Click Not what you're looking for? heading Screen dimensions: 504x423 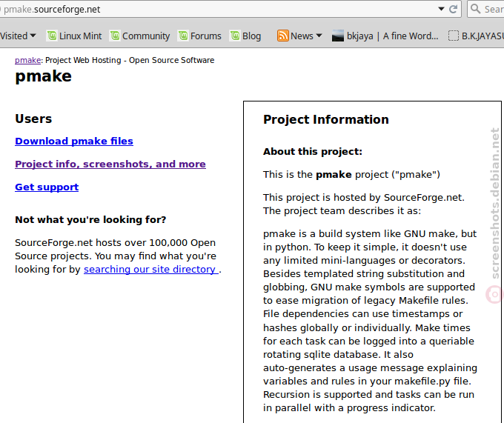click(90, 219)
